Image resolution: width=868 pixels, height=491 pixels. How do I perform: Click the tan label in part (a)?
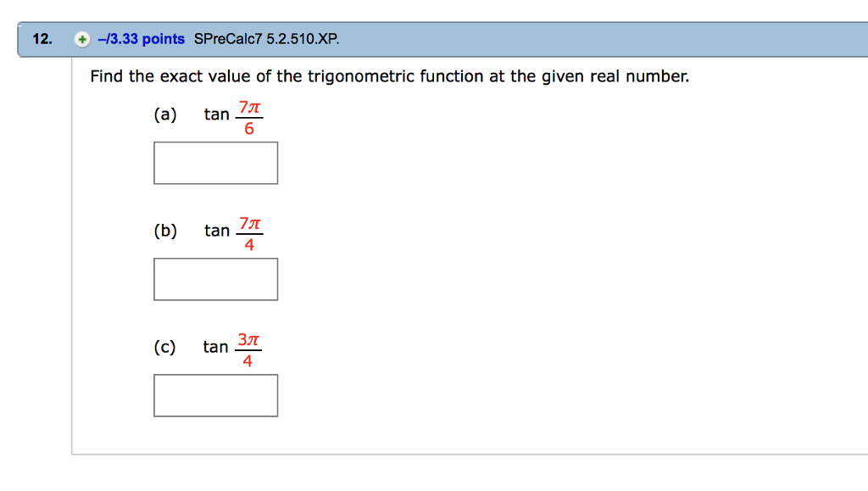coord(215,115)
